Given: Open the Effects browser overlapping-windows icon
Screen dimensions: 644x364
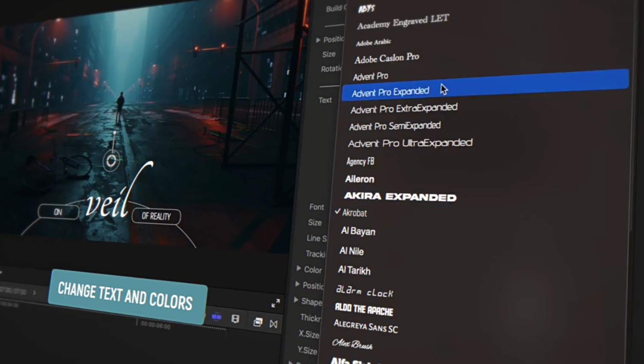Looking at the screenshot, I should click(x=257, y=322).
